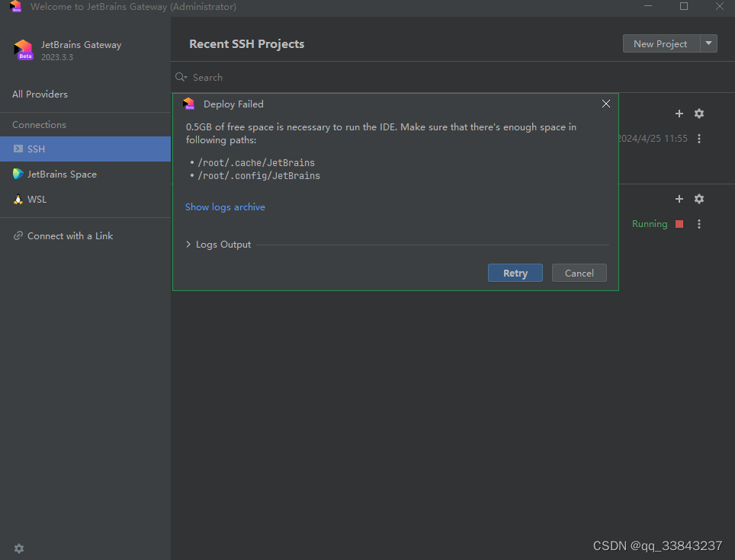This screenshot has width=735, height=560.
Task: Click the link chain icon in sidebar
Action: (18, 235)
